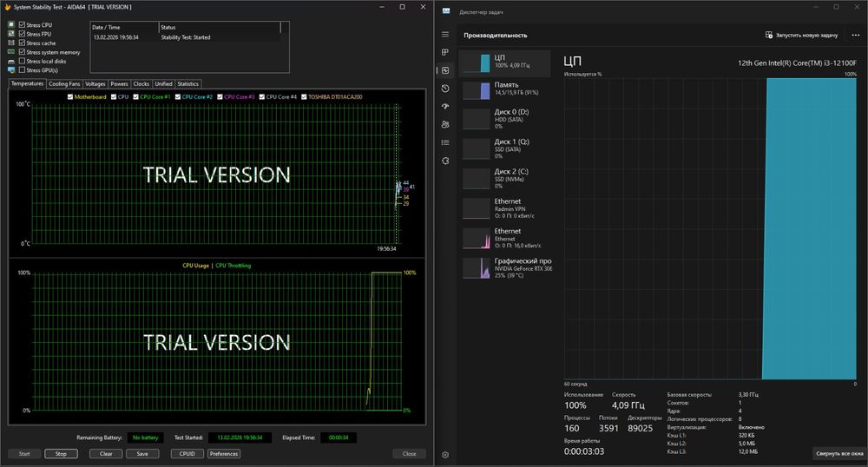Stop the stability test
868x467 pixels.
tap(61, 453)
